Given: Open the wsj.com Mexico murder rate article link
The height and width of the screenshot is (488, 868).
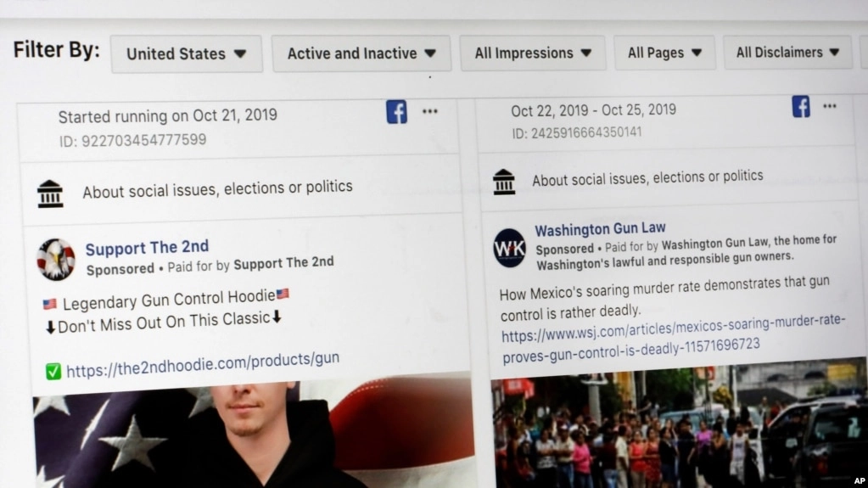Looking at the screenshot, I should pyautogui.click(x=673, y=337).
